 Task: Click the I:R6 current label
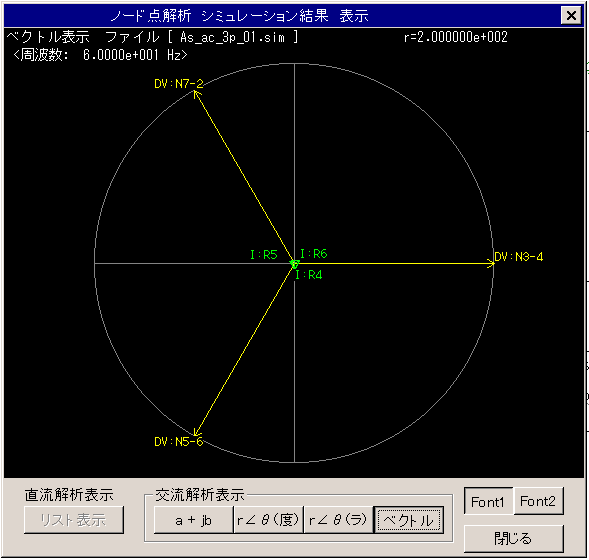click(314, 254)
